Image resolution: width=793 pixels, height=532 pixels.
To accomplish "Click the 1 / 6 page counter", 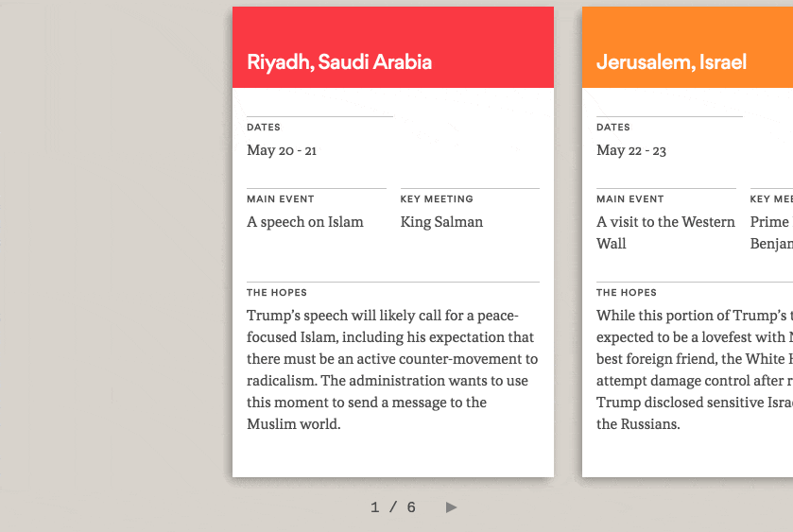I will [393, 507].
